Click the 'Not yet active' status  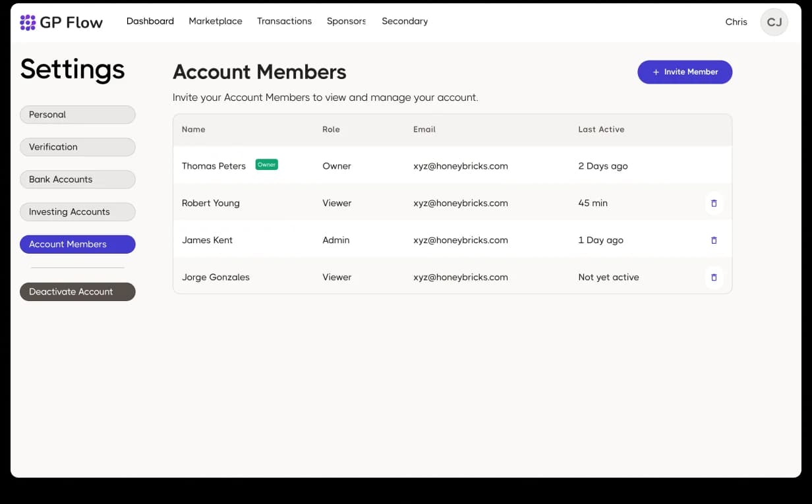coord(608,277)
